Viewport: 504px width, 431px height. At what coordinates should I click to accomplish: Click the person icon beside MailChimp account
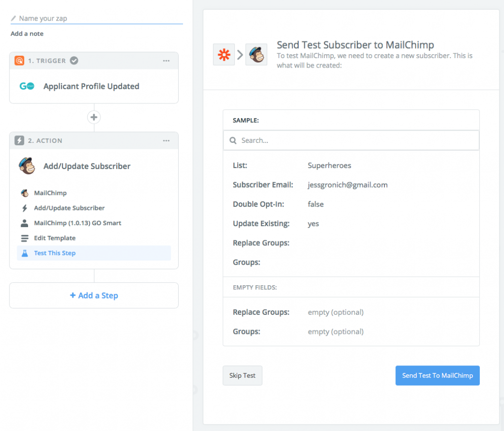pyautogui.click(x=25, y=223)
